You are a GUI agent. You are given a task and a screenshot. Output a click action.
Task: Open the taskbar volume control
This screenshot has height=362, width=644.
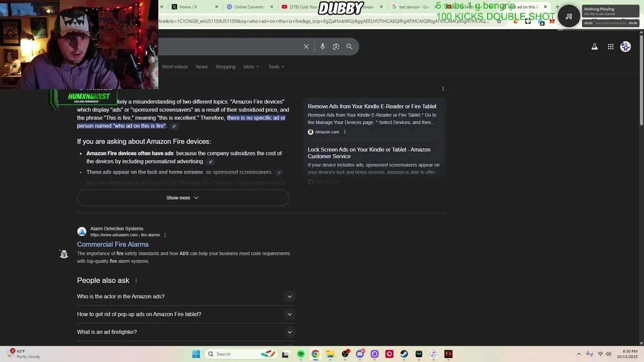pyautogui.click(x=608, y=354)
